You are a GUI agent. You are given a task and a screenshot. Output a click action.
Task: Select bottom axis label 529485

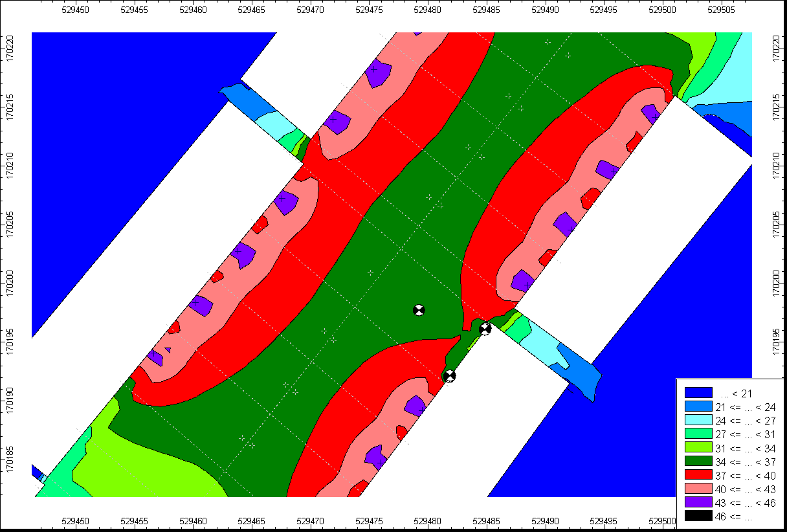tap(488, 520)
